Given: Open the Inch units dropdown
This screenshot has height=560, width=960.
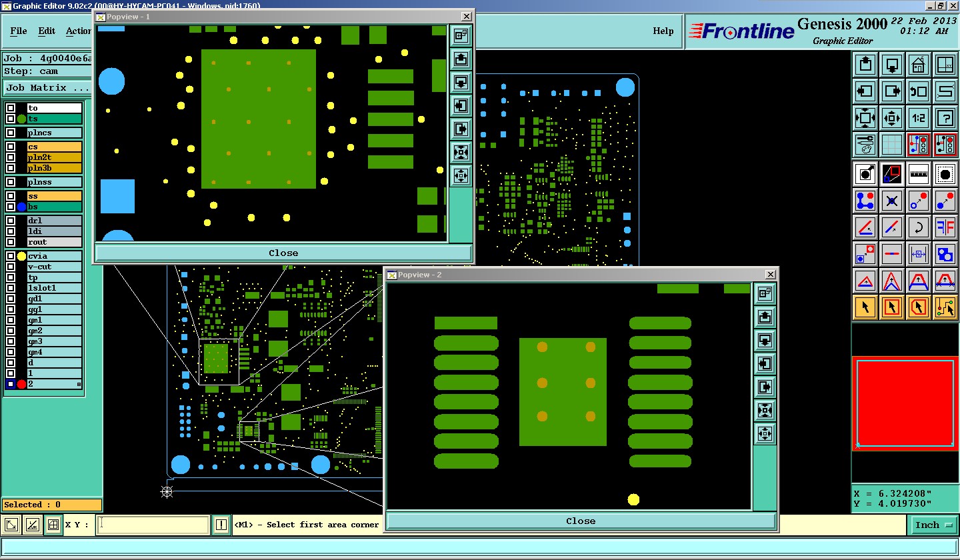Looking at the screenshot, I should [934, 525].
